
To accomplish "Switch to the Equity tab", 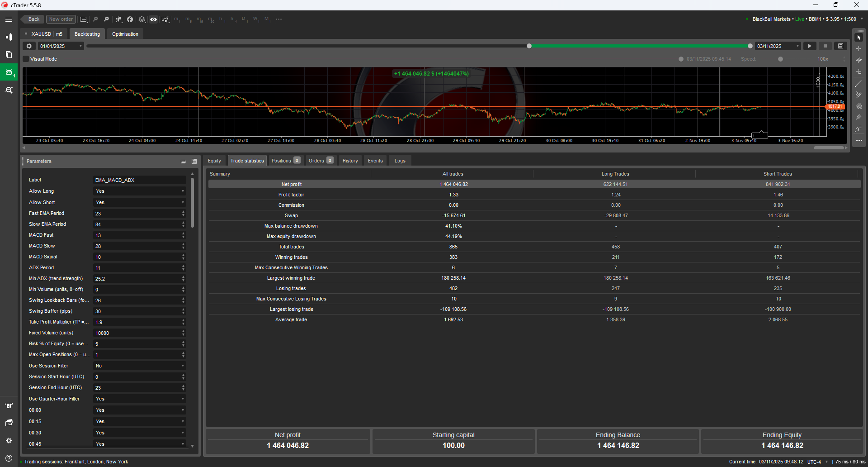I will click(x=214, y=160).
